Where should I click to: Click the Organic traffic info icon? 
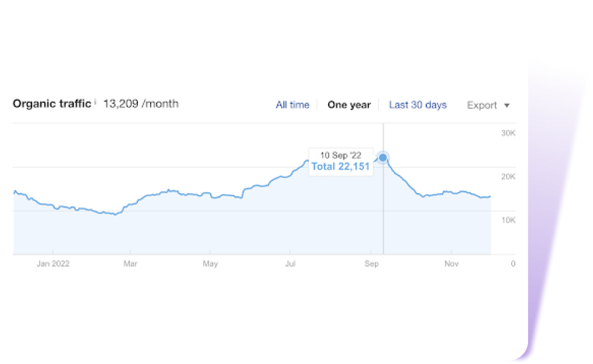[x=95, y=100]
